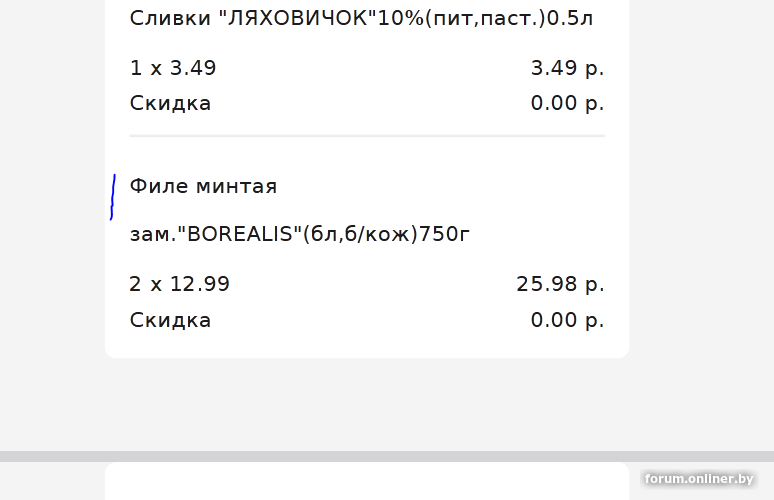Select the 3.49 р. total price
The height and width of the screenshot is (500, 774).
[x=567, y=68]
